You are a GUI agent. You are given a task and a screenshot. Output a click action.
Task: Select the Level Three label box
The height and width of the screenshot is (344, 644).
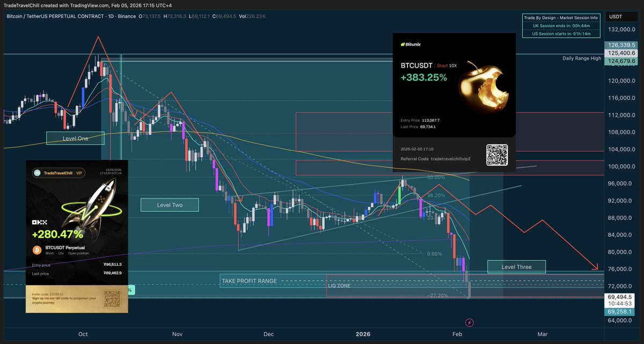[x=516, y=266]
